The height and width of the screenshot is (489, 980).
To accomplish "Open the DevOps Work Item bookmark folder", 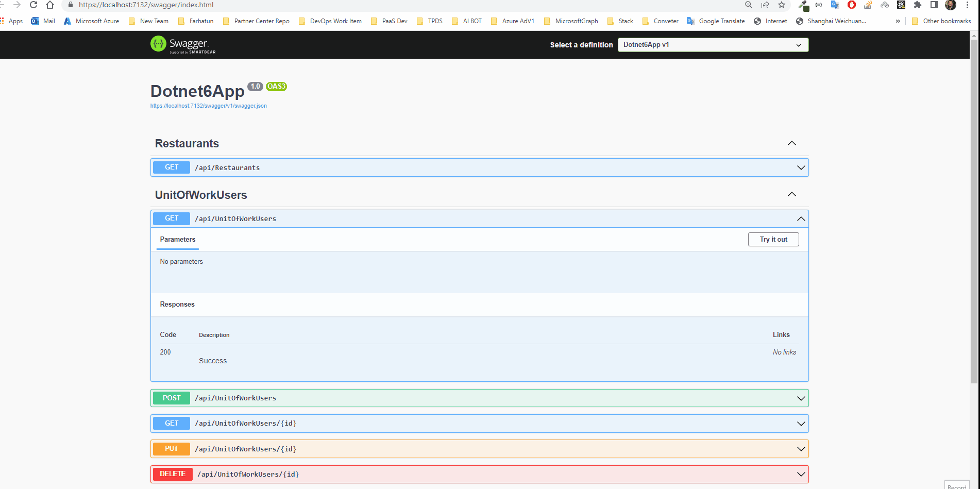I will [x=330, y=21].
